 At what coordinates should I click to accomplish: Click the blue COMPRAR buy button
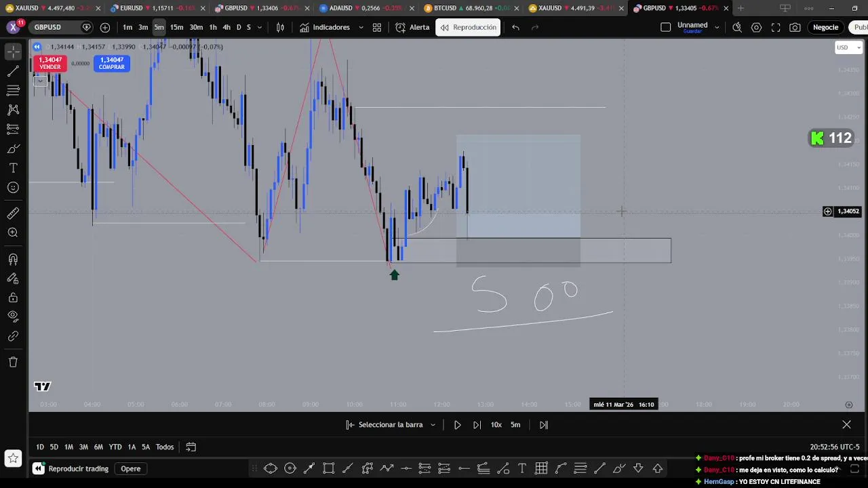112,63
